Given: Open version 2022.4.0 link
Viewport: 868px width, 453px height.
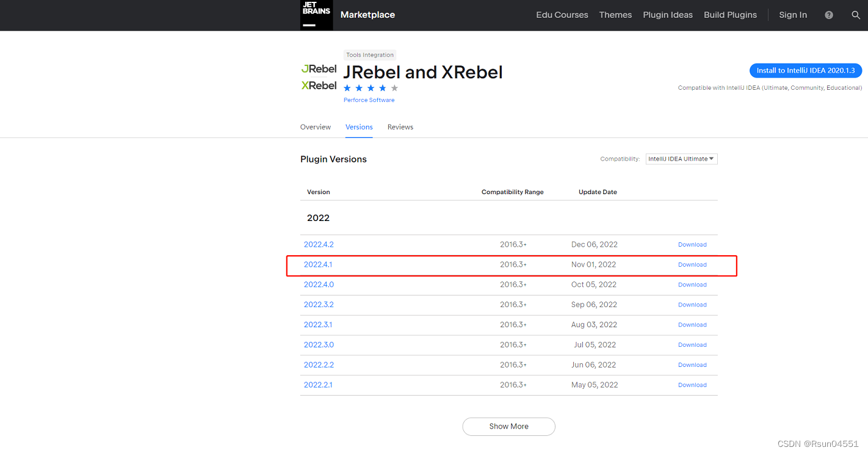Looking at the screenshot, I should pyautogui.click(x=319, y=284).
